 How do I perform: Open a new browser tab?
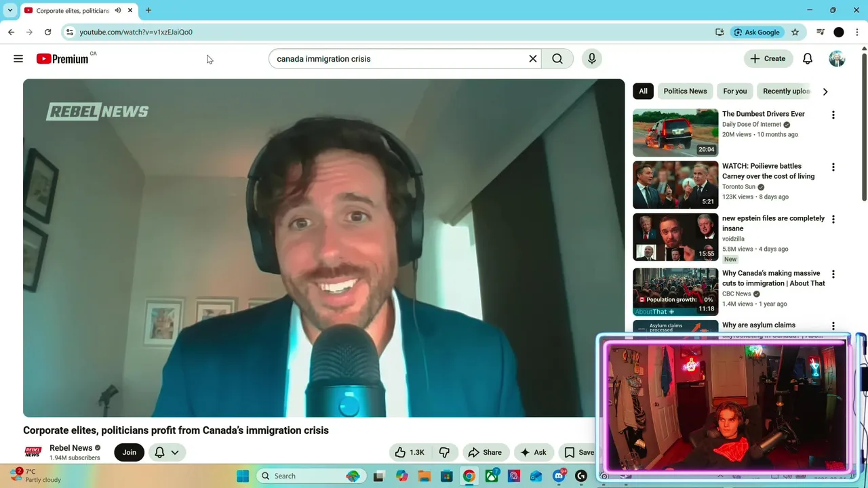(x=148, y=10)
